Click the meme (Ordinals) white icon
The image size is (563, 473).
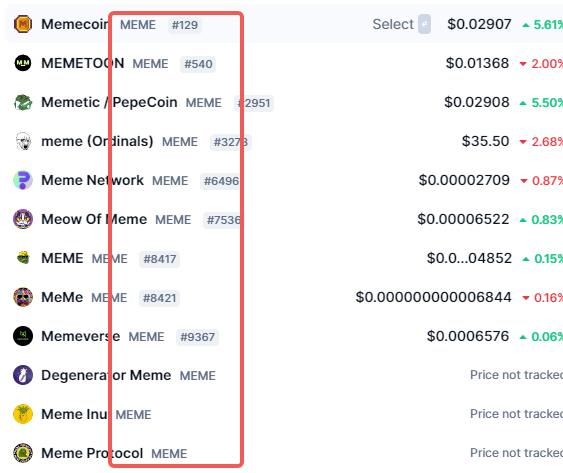[23, 141]
